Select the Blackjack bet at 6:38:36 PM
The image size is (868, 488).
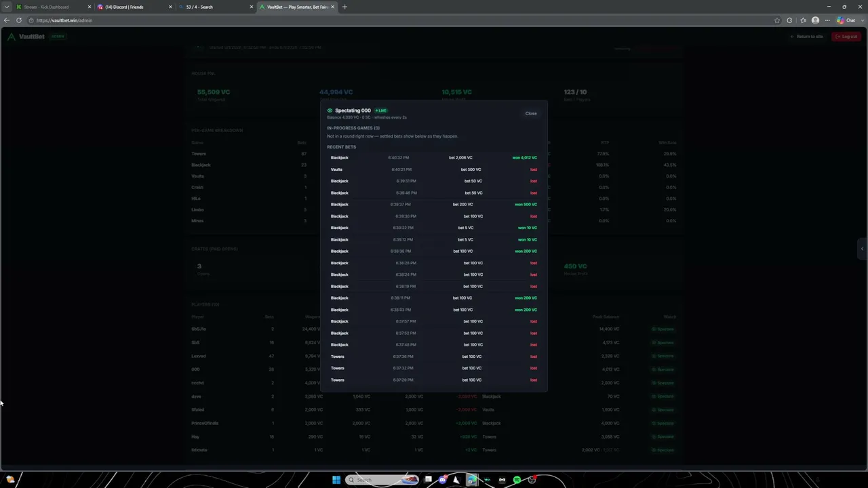click(434, 251)
